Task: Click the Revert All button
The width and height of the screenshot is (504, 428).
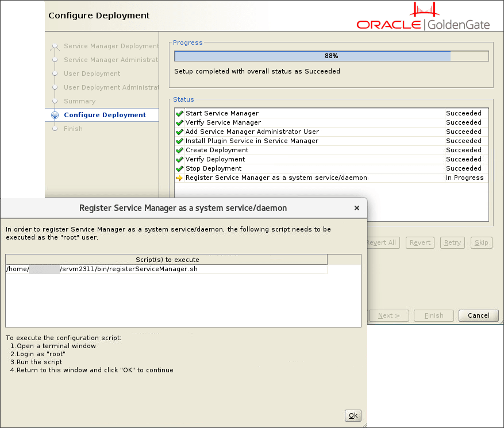Action: coord(381,242)
